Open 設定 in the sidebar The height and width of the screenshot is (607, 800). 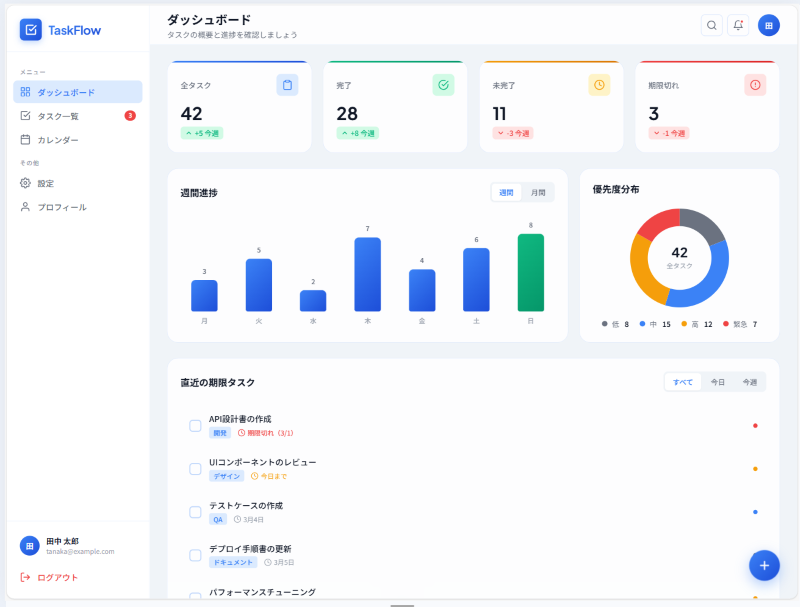point(78,183)
